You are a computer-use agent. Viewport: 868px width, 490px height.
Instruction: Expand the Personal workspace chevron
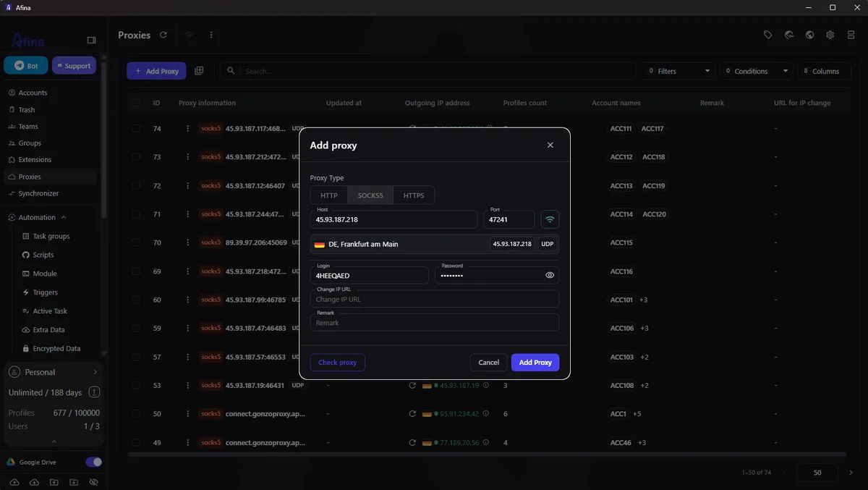pyautogui.click(x=95, y=372)
